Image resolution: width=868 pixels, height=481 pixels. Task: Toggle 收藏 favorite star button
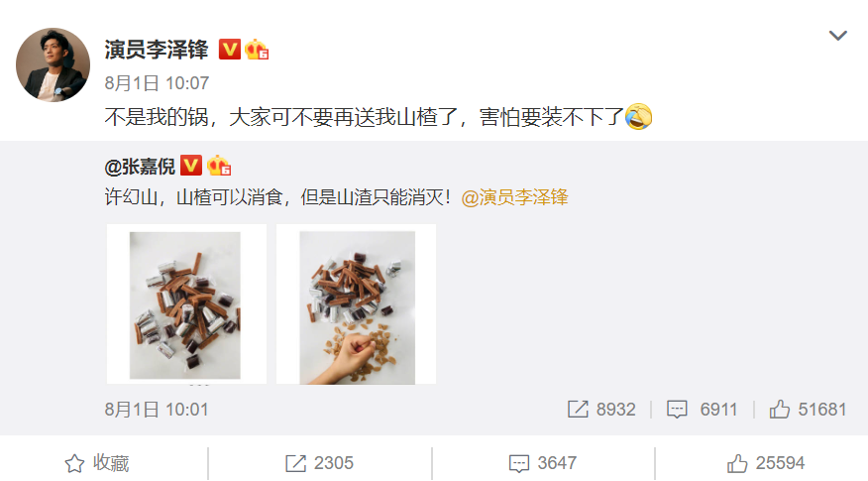click(x=97, y=463)
